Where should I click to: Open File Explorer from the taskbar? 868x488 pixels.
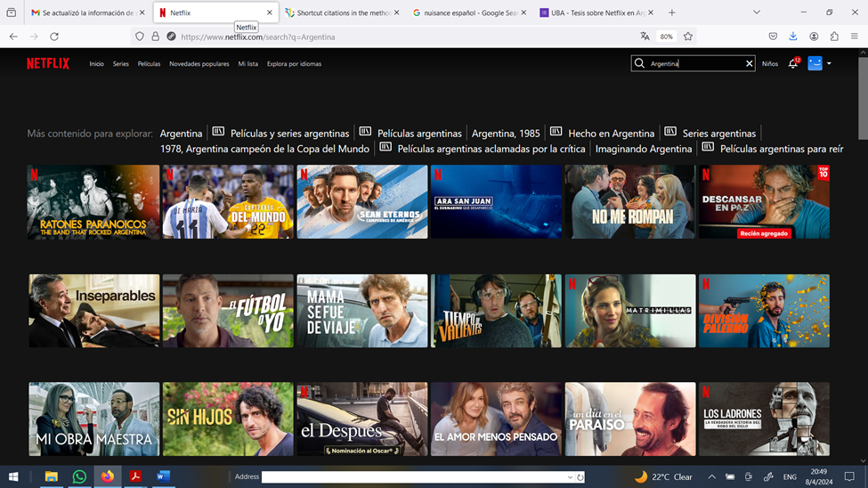51,476
